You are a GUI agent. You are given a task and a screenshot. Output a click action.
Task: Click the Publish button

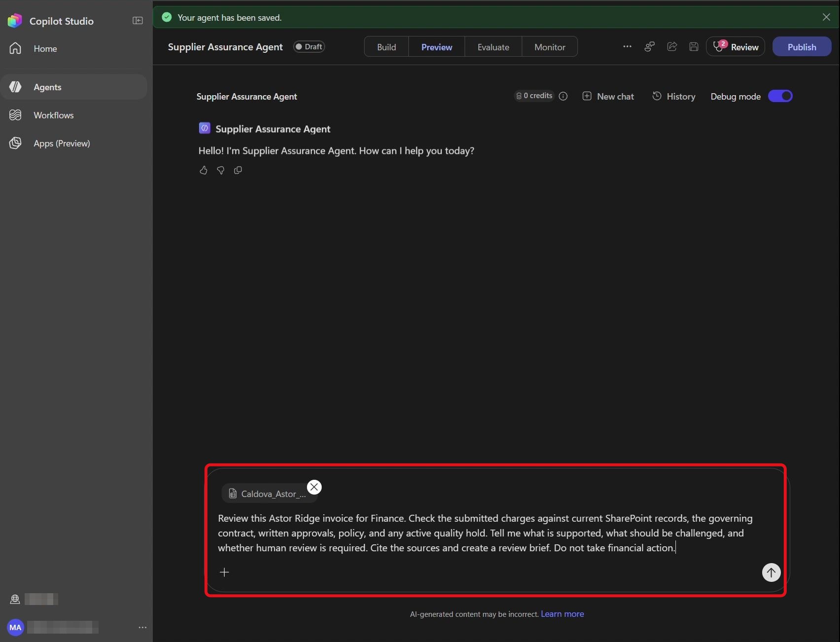click(802, 47)
